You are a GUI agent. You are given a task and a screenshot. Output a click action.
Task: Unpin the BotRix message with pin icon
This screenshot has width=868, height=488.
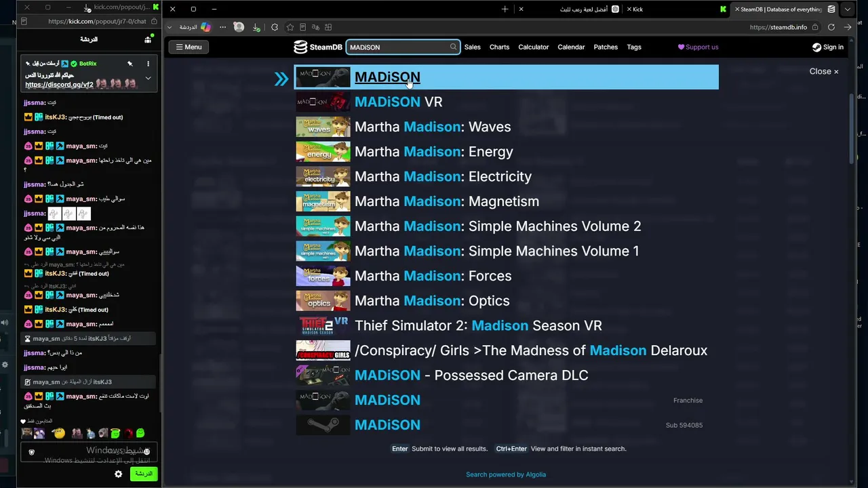(130, 64)
